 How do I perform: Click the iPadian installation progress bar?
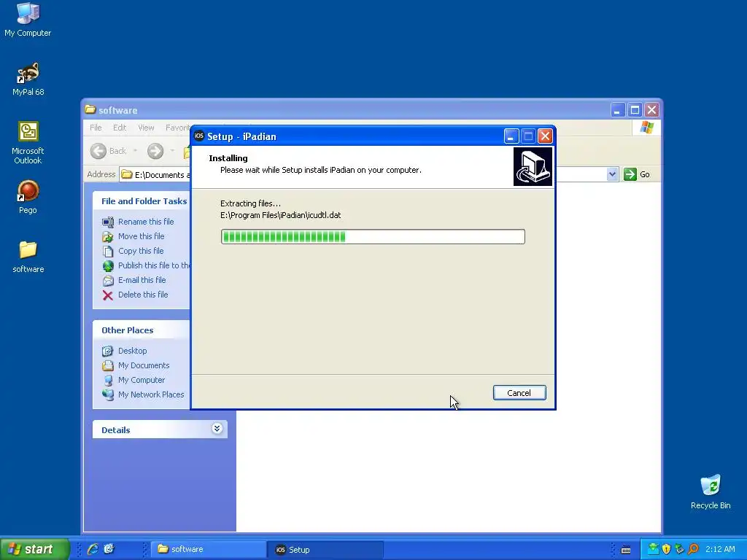pos(373,237)
